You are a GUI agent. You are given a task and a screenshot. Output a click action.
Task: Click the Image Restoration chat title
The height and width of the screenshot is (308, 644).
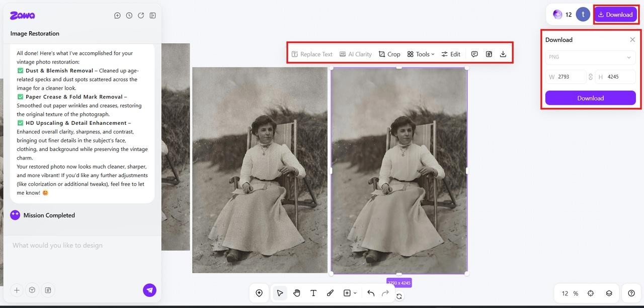(35, 34)
